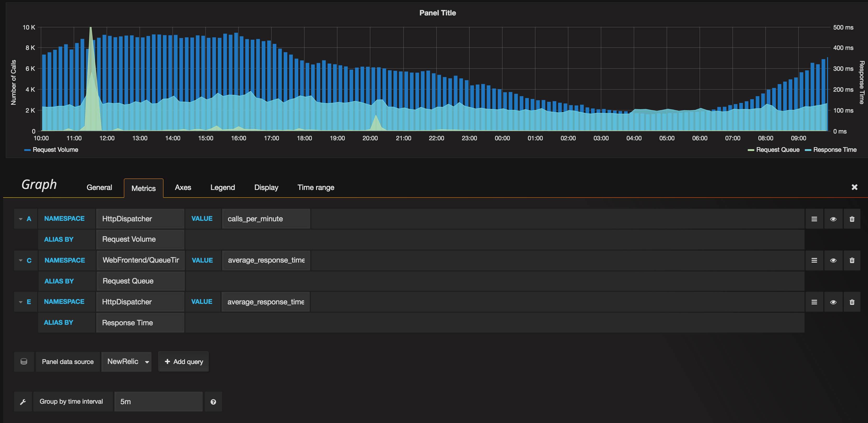
Task: Click the wrench icon next to Group by time interval
Action: click(23, 401)
